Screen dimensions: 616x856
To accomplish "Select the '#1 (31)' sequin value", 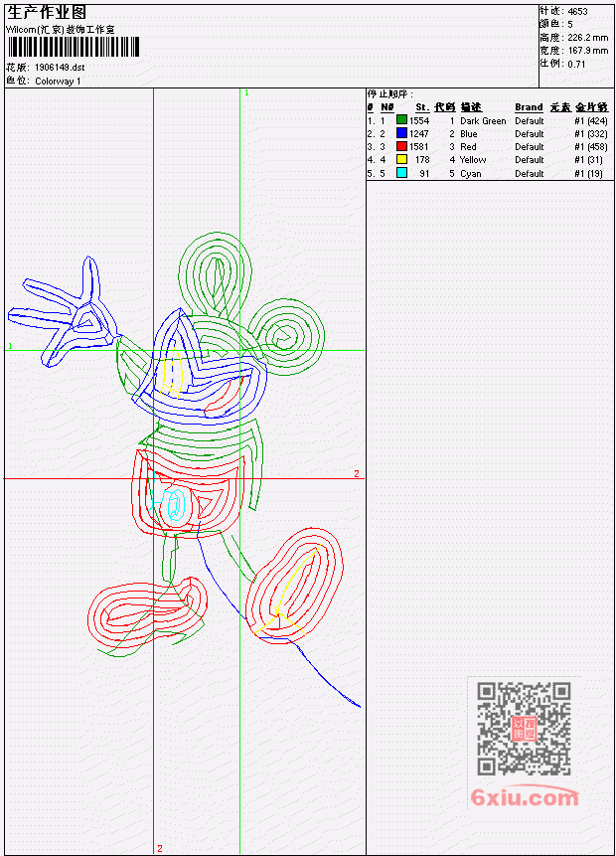I will (589, 160).
